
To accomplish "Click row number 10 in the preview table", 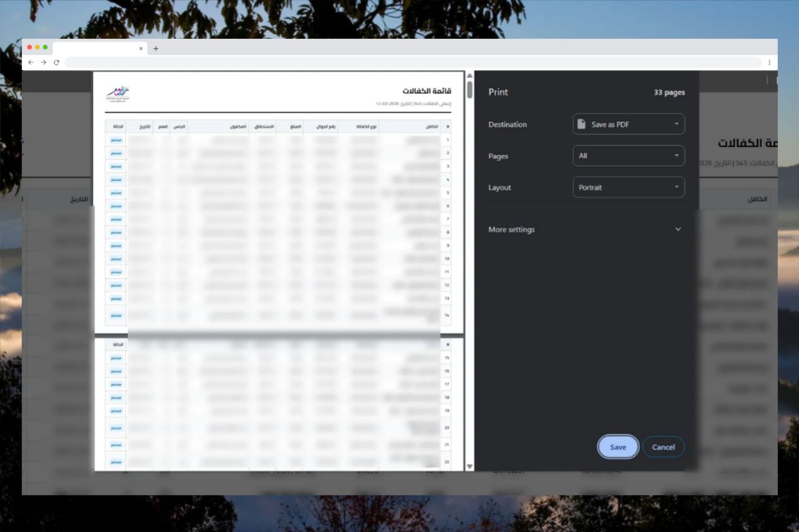I will point(446,259).
